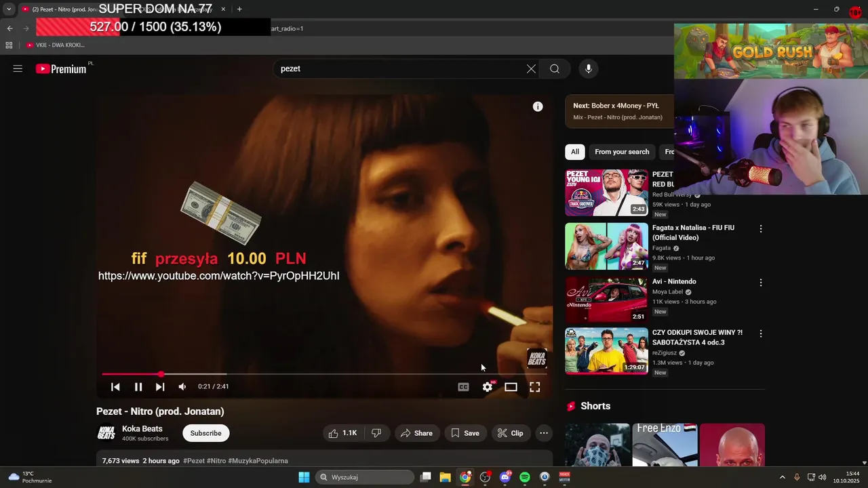Mute the video player volume
The width and height of the screenshot is (868, 488).
[182, 386]
